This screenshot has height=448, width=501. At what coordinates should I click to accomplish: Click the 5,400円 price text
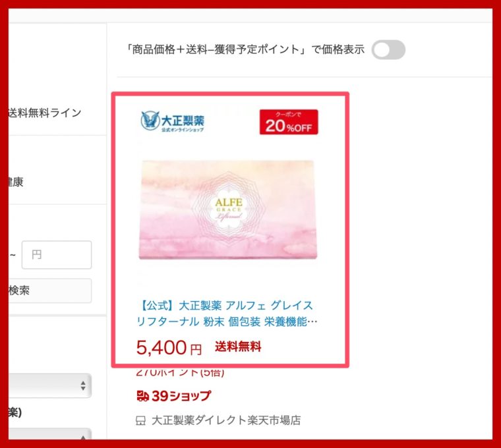coord(169,347)
